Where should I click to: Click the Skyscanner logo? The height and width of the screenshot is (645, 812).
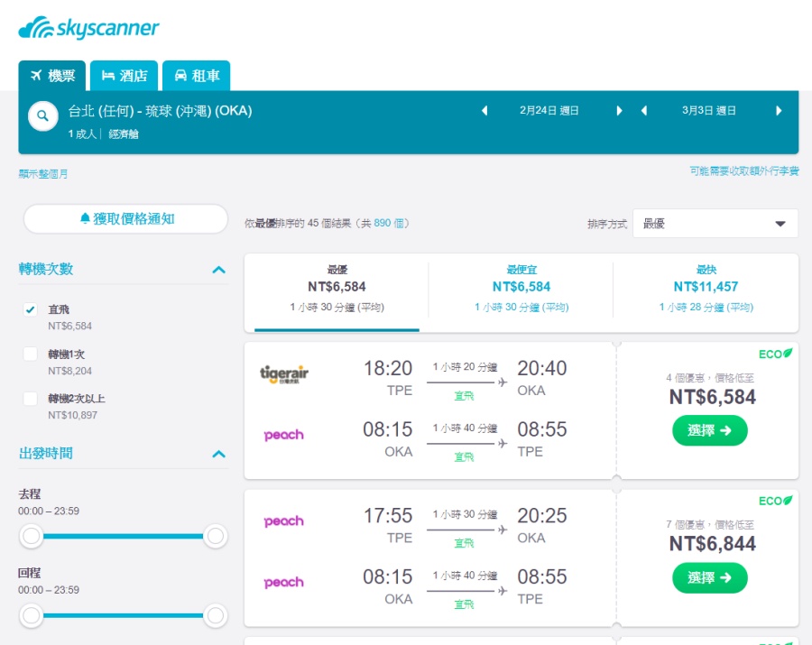point(88,28)
